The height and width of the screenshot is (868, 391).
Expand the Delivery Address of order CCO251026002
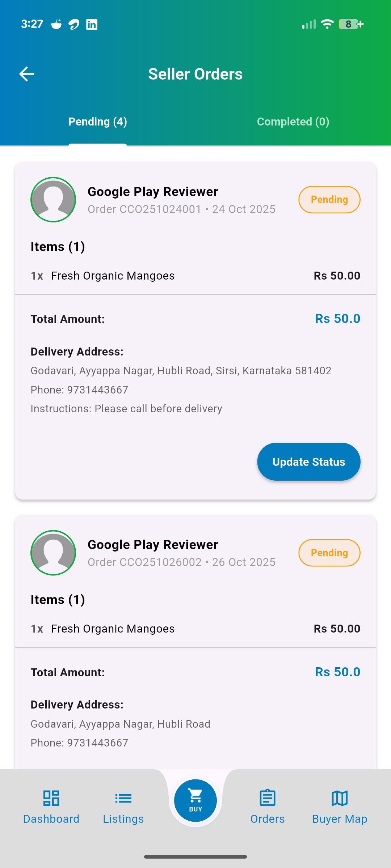pos(77,704)
